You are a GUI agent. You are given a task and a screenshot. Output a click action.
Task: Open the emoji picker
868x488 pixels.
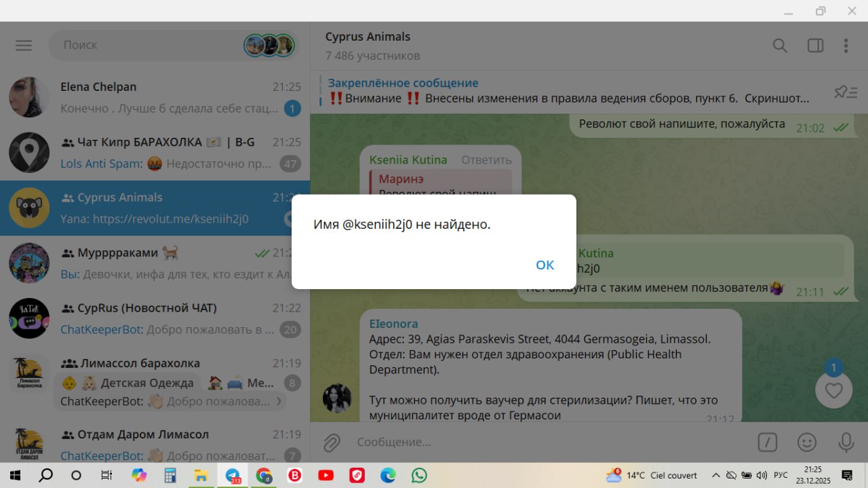(806, 443)
